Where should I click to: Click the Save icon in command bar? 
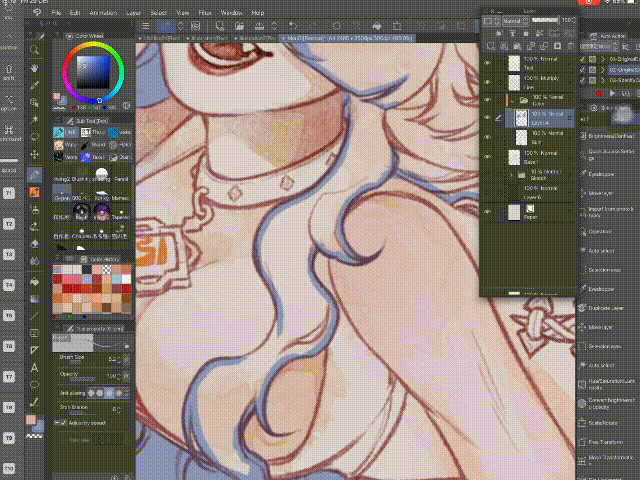click(x=259, y=26)
